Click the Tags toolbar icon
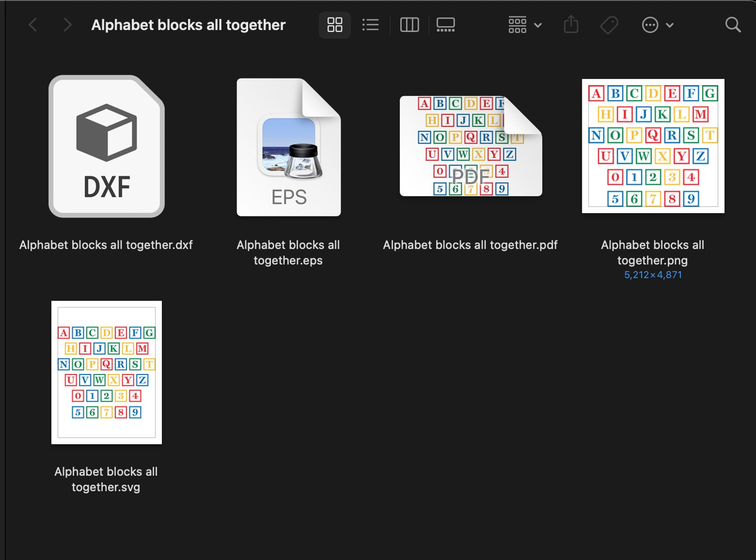The image size is (756, 560). pos(609,25)
